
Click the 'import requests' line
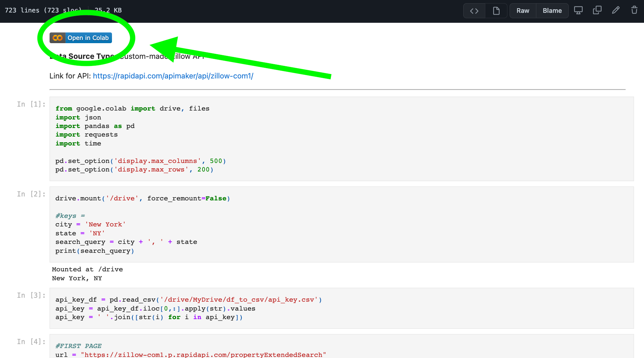click(x=86, y=134)
